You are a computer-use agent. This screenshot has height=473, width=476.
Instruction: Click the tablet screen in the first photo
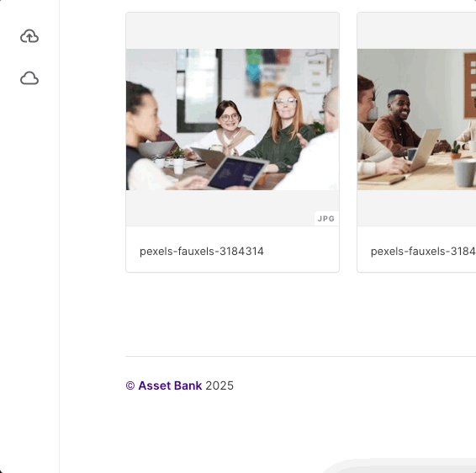coord(235,173)
